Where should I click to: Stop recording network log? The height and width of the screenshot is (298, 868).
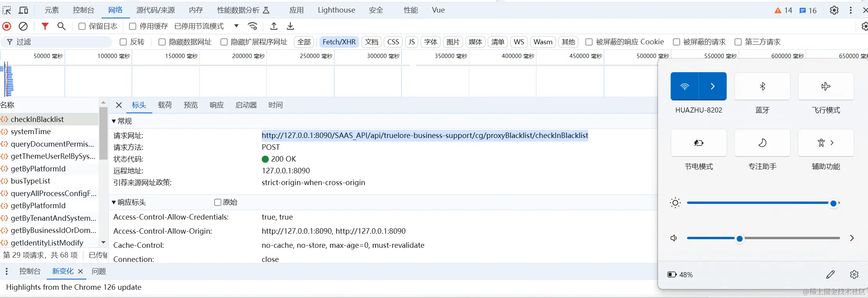pos(7,26)
